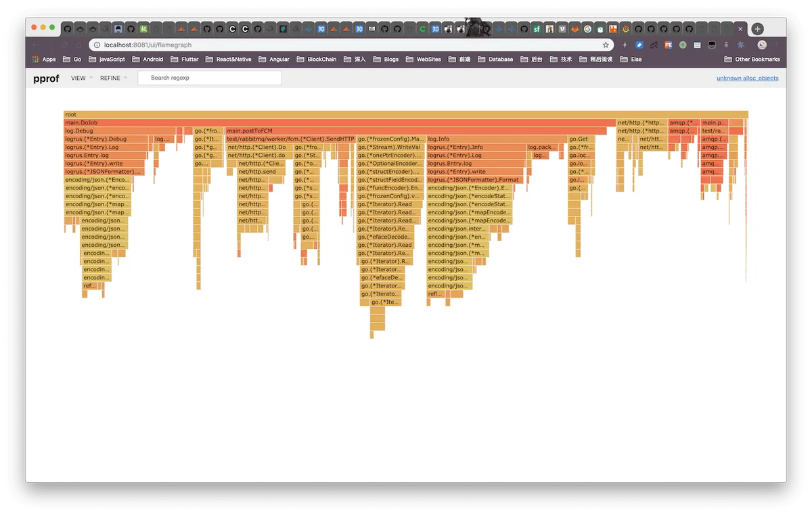Screen dimensions: 812x516
Task: Open the VIEW dropdown menu
Action: [x=82, y=78]
